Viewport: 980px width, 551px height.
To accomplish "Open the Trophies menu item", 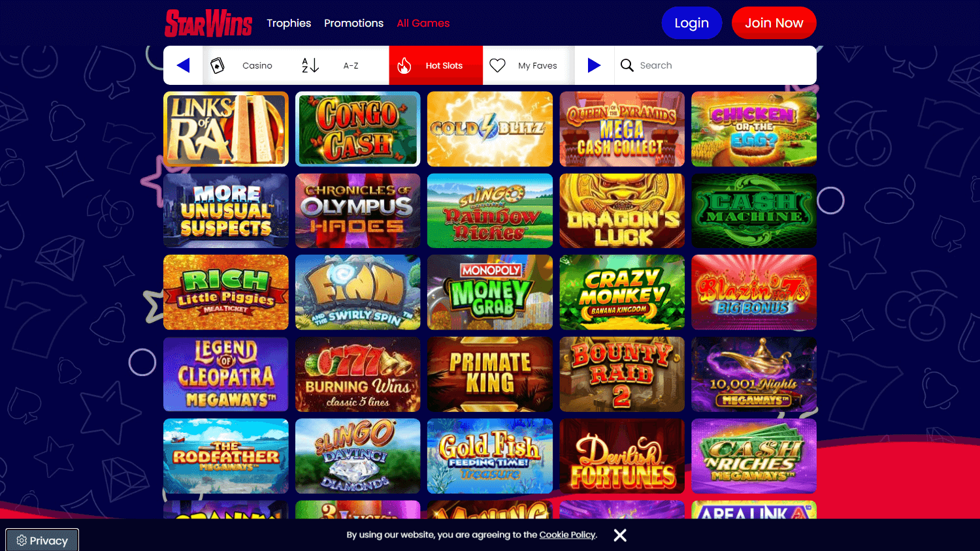I will 289,23.
